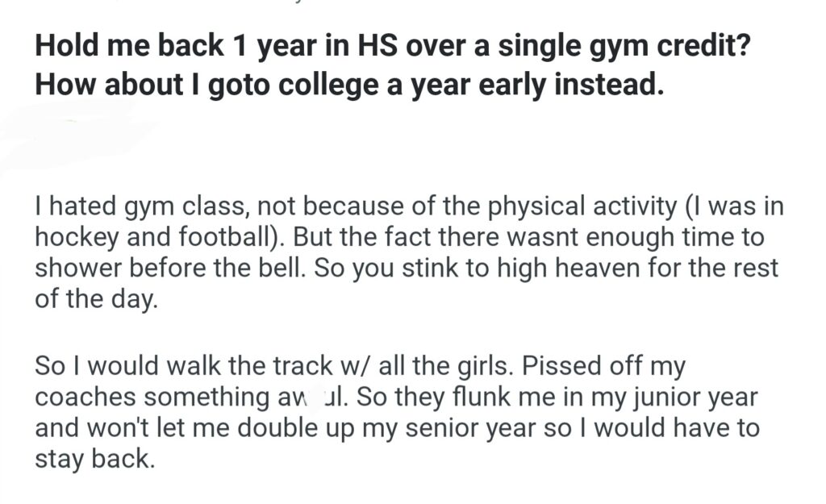The height and width of the screenshot is (504, 826).
Task: Click the final line "stay back."
Action: coord(93,458)
